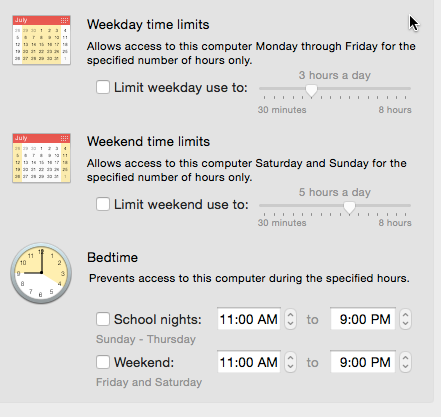This screenshot has width=441, height=417.
Task: Click the Weekday time limits calendar icon
Action: [41, 40]
